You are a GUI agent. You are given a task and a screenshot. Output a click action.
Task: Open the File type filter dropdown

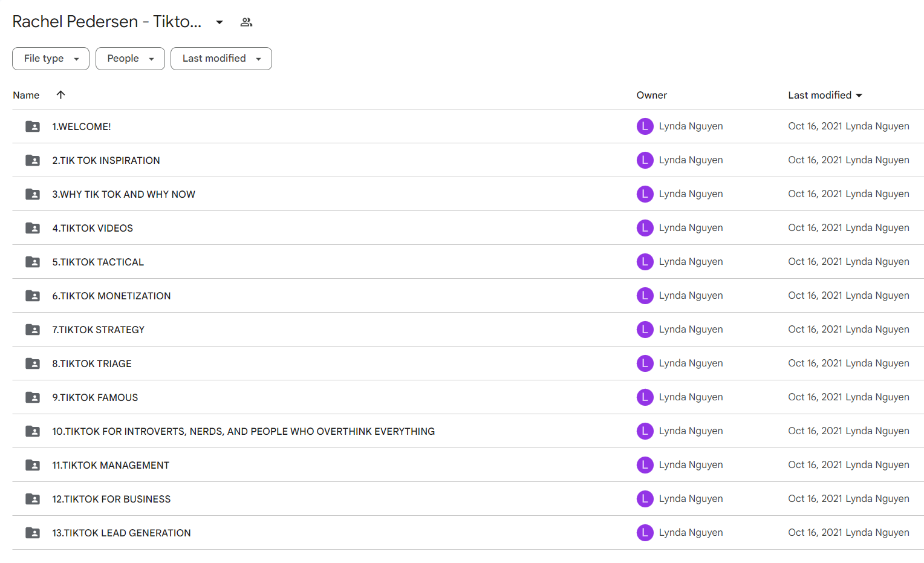pos(51,59)
